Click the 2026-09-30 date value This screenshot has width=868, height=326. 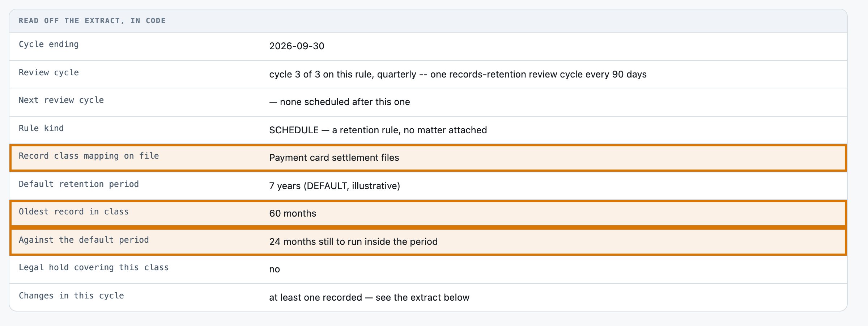(x=297, y=46)
